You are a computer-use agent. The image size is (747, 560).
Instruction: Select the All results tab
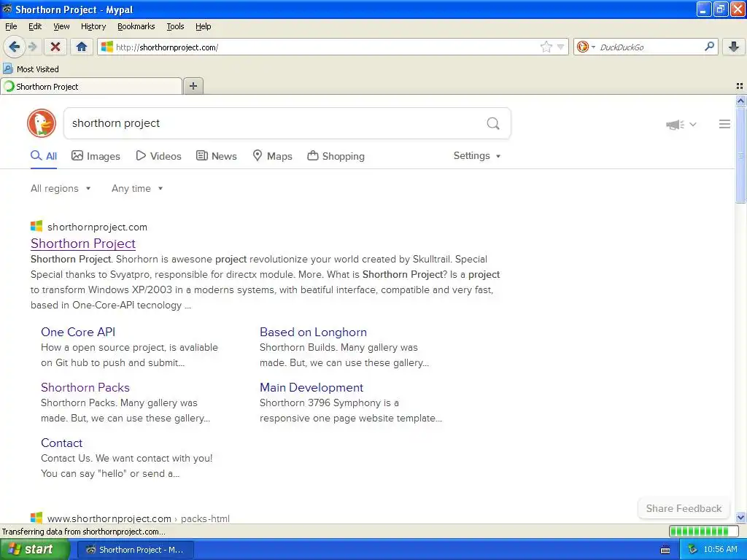44,156
